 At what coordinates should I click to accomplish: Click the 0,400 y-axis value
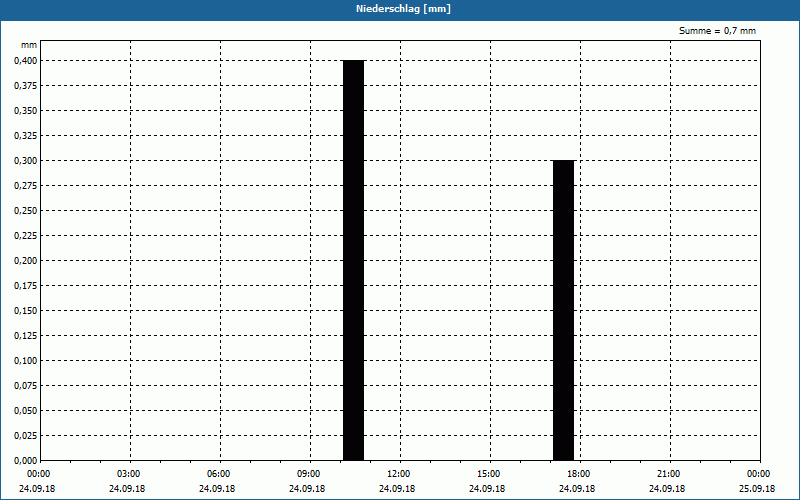(26, 61)
